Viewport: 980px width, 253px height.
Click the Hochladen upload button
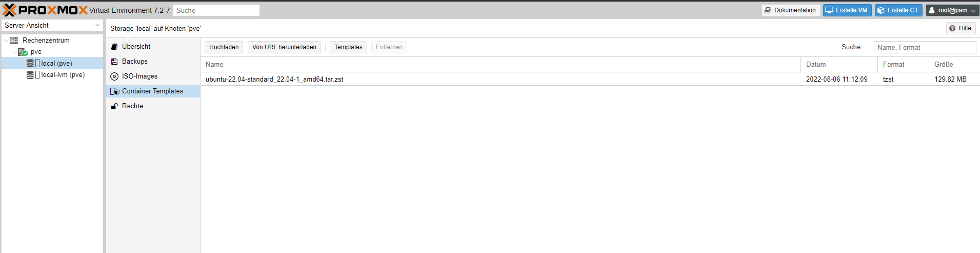(x=224, y=47)
